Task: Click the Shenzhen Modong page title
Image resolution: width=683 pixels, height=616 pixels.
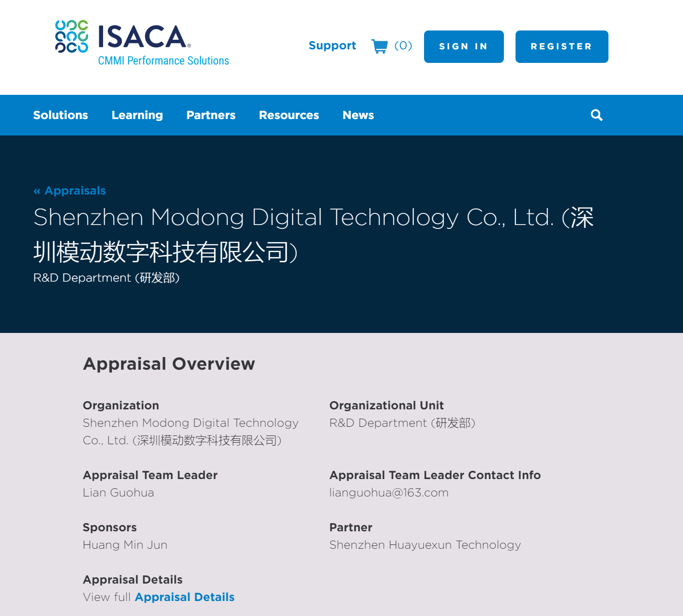Action: click(313, 234)
